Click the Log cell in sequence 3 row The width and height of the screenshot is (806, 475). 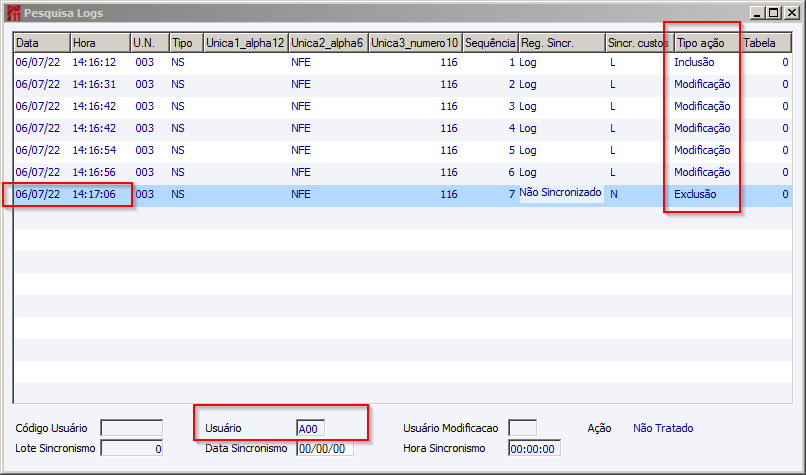coord(527,106)
